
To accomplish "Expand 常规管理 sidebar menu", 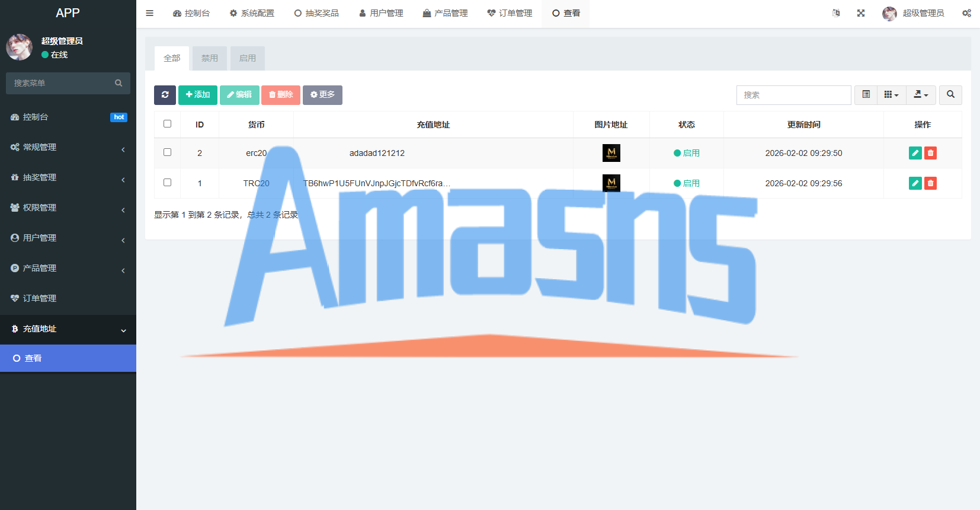I will tap(68, 147).
